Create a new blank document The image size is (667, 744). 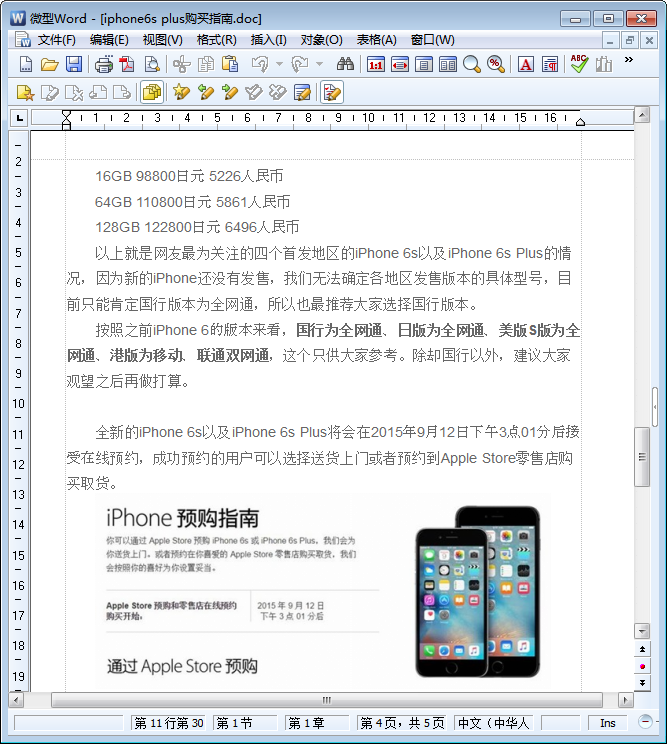click(26, 64)
